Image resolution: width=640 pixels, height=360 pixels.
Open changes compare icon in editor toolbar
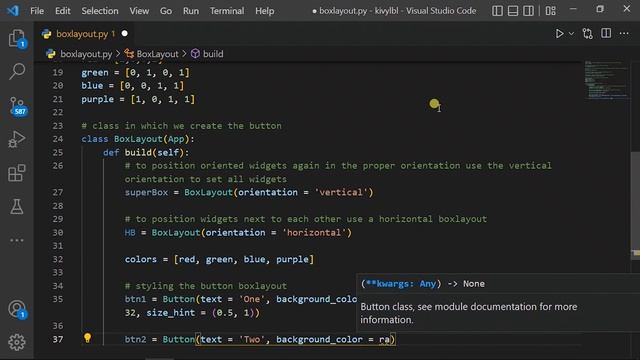click(588, 33)
